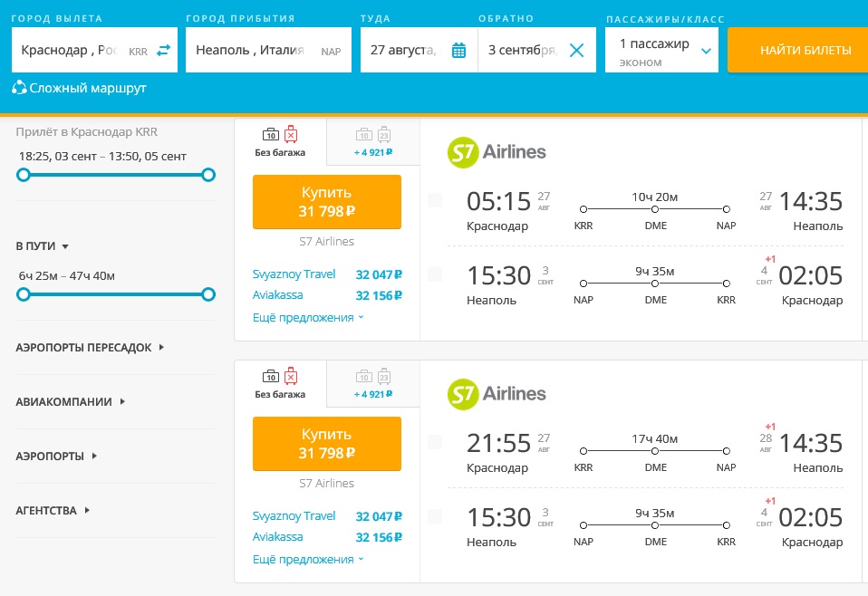This screenshot has width=868, height=596.
Task: Open Svyaznoy Travel offer in first result
Action: 294,274
